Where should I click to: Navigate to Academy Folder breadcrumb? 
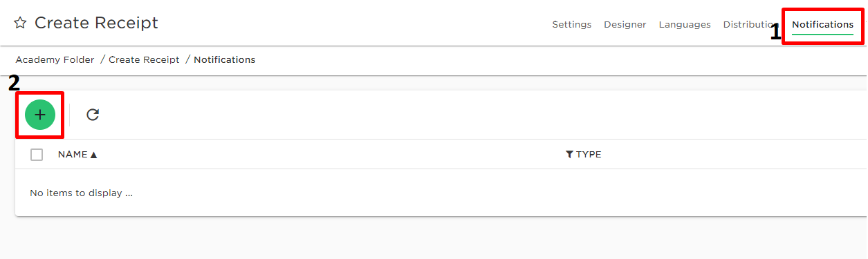click(x=55, y=60)
